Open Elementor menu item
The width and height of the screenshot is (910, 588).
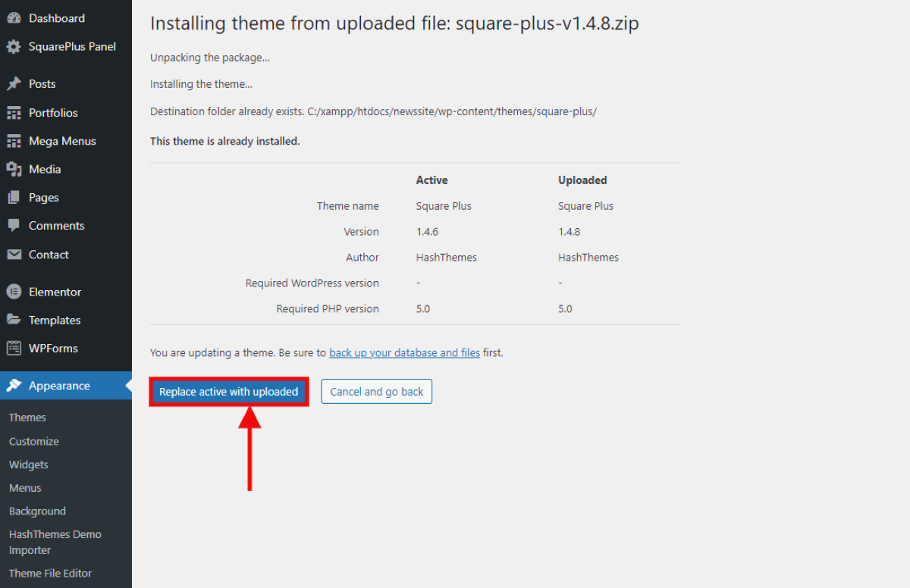pos(66,292)
